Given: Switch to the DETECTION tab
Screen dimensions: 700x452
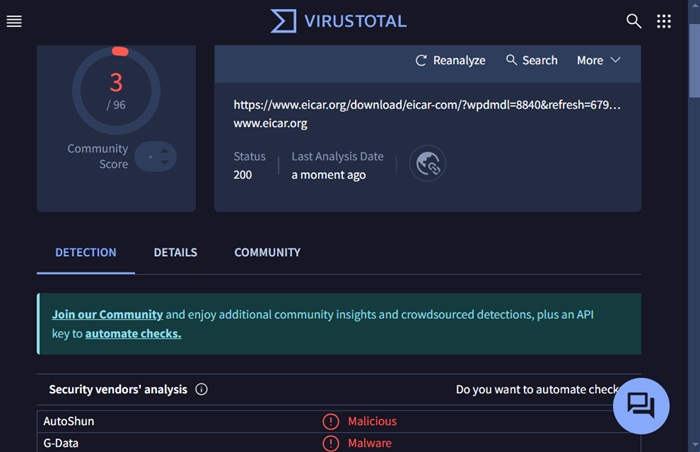Looking at the screenshot, I should coord(86,253).
